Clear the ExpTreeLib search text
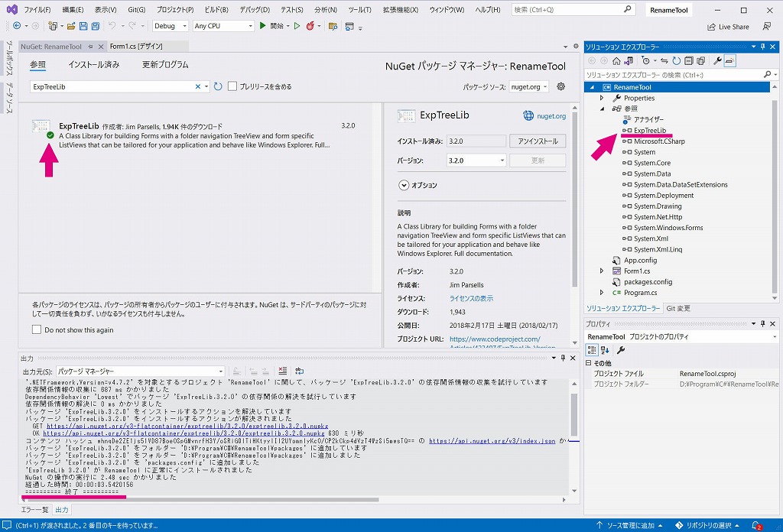The image size is (783, 532). coord(198,86)
